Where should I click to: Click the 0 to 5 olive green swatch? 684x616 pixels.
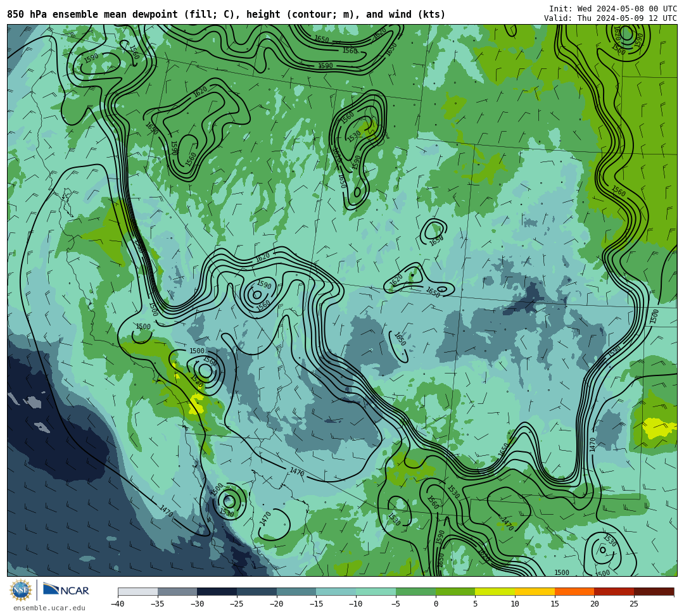(455, 591)
